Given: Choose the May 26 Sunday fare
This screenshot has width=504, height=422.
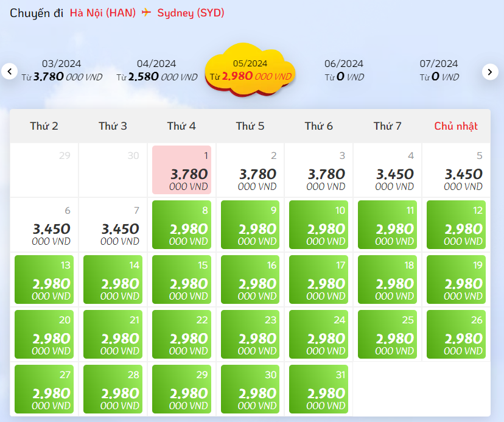Looking at the screenshot, I should pyautogui.click(x=456, y=334).
